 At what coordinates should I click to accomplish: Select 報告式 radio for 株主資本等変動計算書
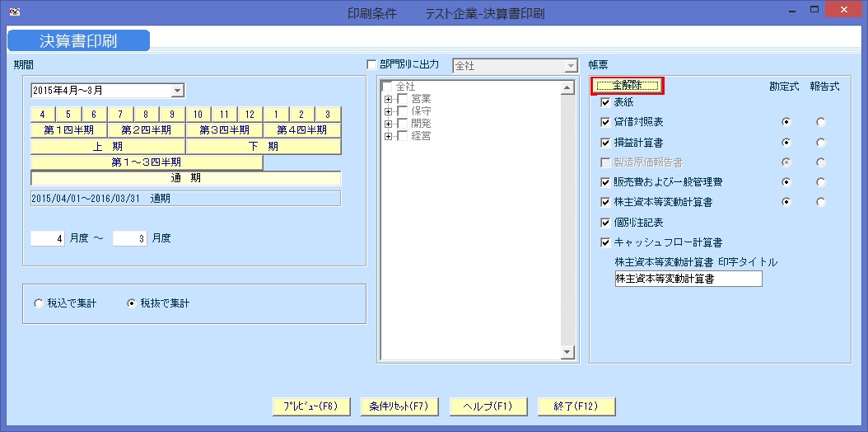(x=821, y=202)
